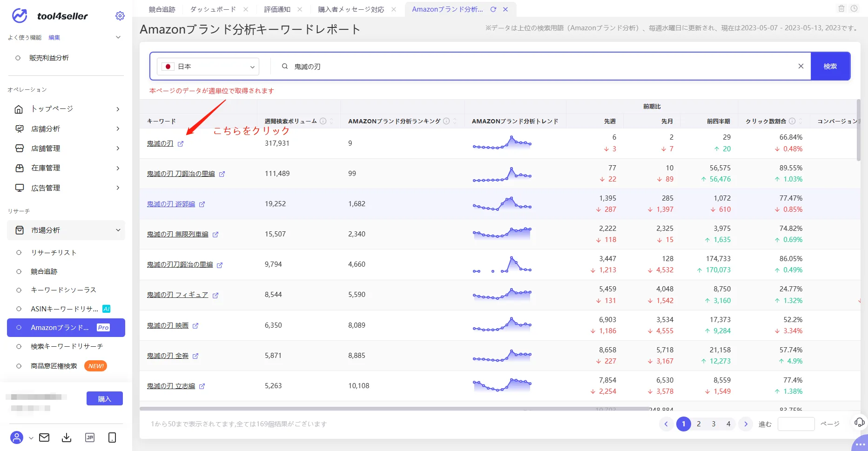The image size is (868, 451).
Task: Clear the search field with the X icon
Action: (x=801, y=66)
